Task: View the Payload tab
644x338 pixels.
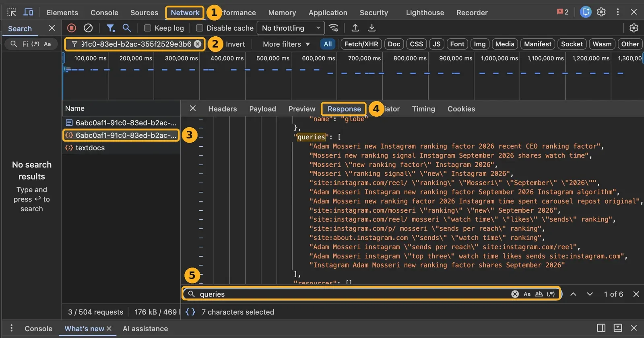Action: [x=262, y=109]
